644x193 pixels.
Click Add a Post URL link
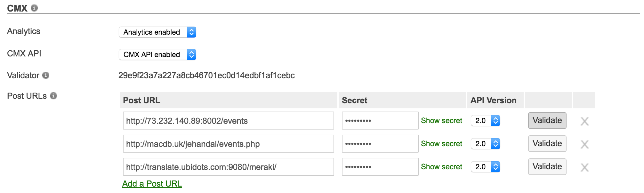tap(152, 184)
